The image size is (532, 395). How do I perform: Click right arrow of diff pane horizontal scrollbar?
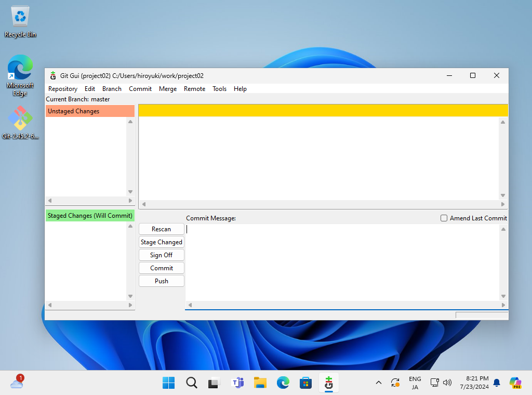(503, 204)
